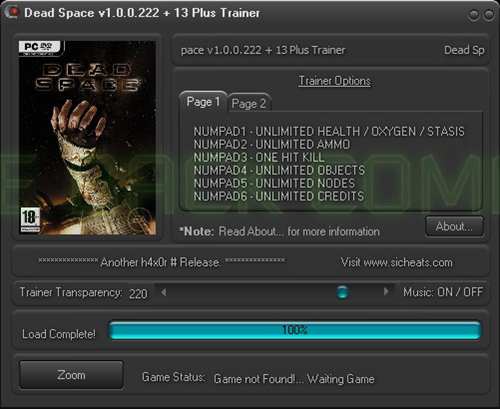Click NUMPAD6 Unlimited Credits option
The height and width of the screenshot is (409, 500).
point(278,196)
